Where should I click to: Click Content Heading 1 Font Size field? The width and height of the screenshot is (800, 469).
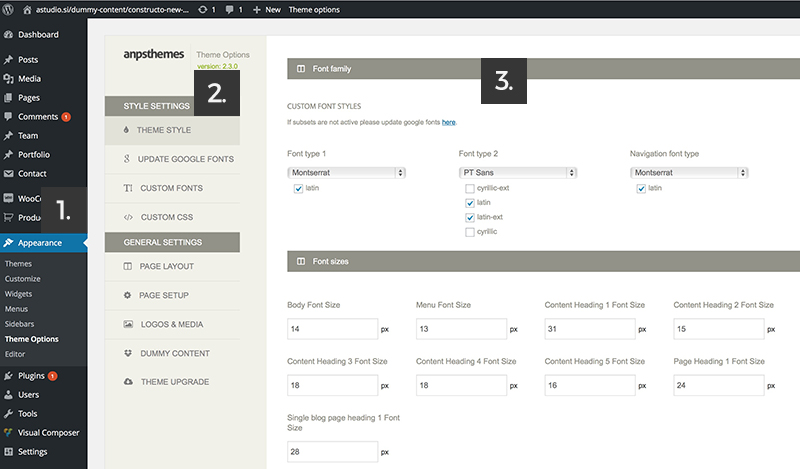click(590, 329)
